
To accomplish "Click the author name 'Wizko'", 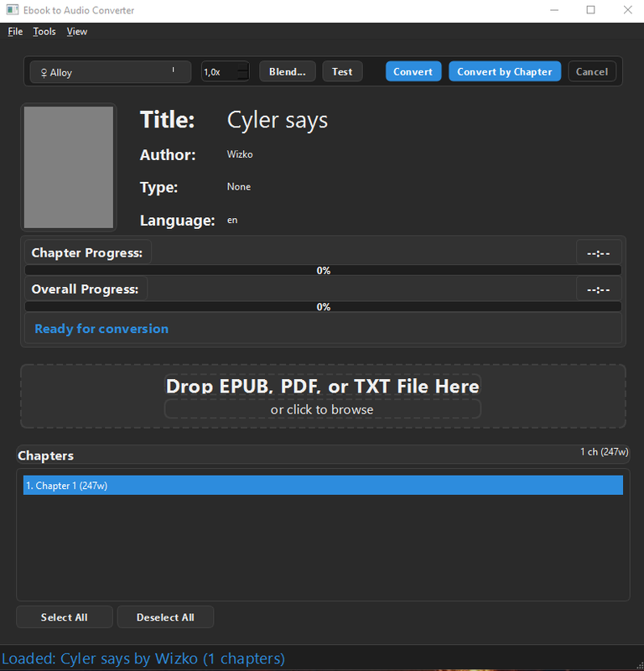I will tap(240, 154).
